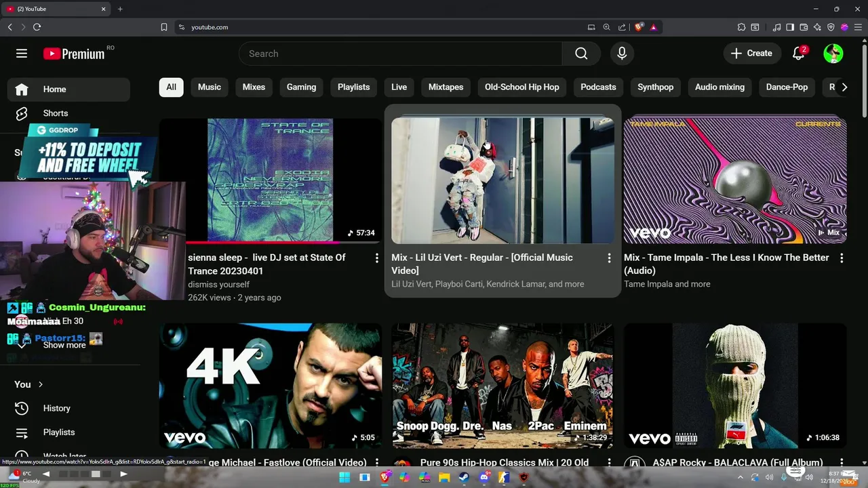This screenshot has width=868, height=488.
Task: Open the Playlists icon in the sidebar
Action: click(x=22, y=432)
